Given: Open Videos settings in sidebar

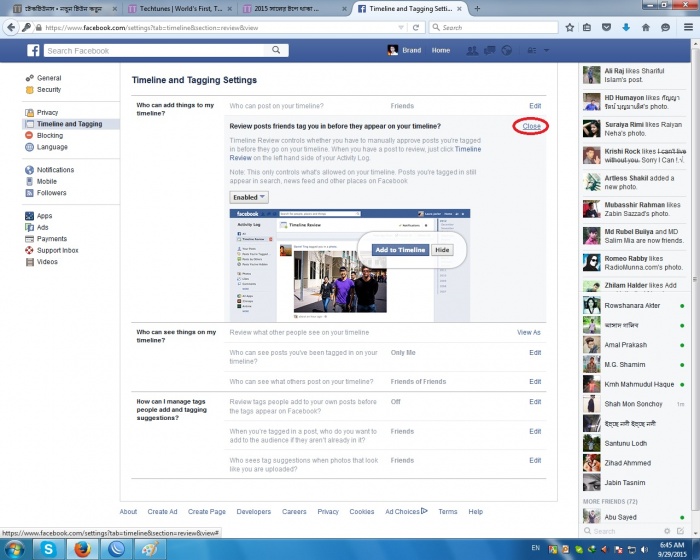Looking at the screenshot, I should [47, 262].
